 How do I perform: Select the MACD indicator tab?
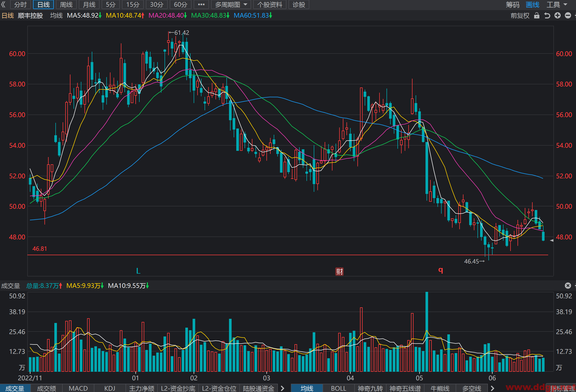point(78,388)
